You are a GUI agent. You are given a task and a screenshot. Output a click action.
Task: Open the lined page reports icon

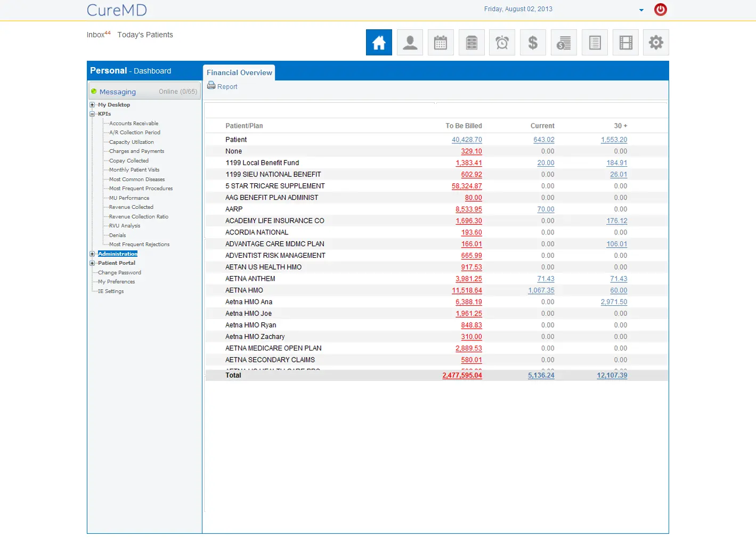pyautogui.click(x=595, y=43)
